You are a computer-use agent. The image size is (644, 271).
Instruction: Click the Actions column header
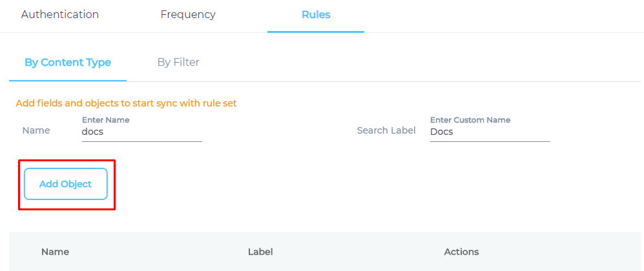(x=461, y=252)
